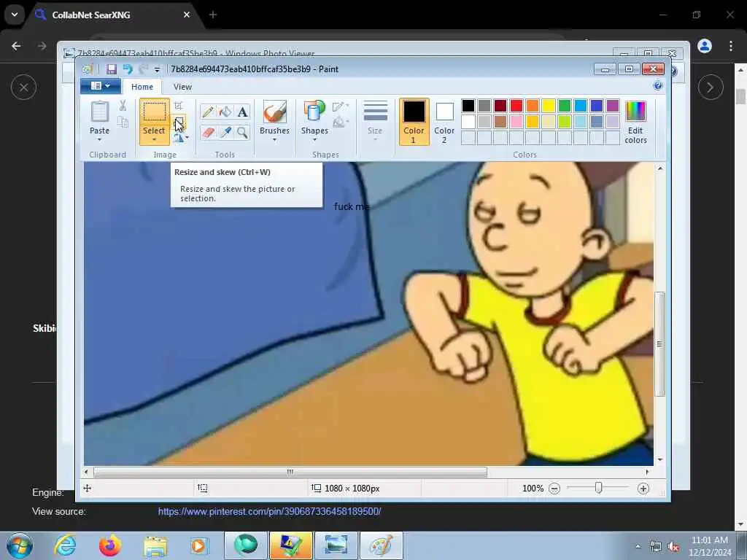Expand the Customize Quick Access Toolbar arrow
This screenshot has width=747, height=560.
[x=157, y=70]
